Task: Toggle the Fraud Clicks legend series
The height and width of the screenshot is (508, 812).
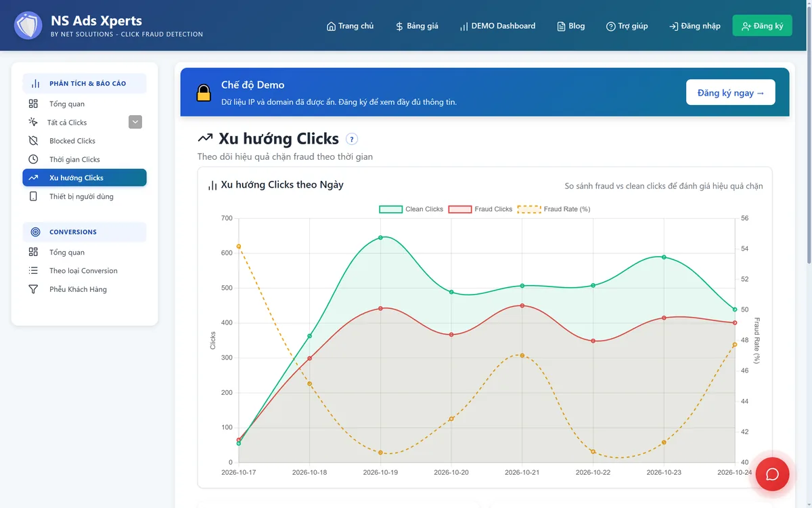Action: point(481,209)
